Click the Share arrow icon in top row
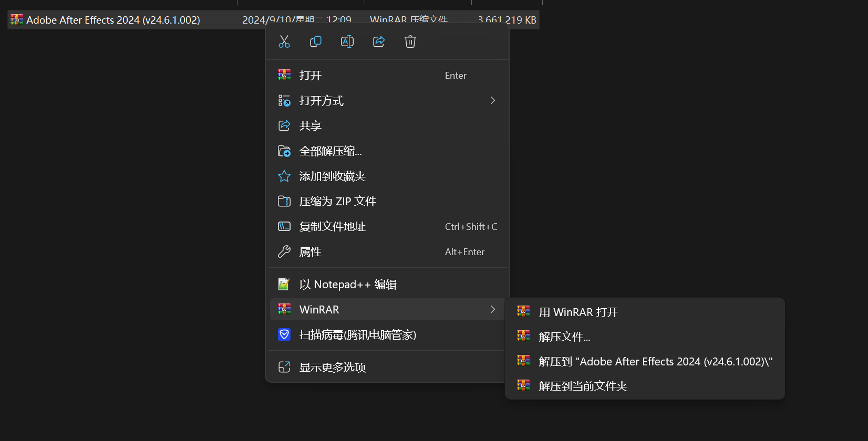The image size is (868, 441). pos(379,41)
